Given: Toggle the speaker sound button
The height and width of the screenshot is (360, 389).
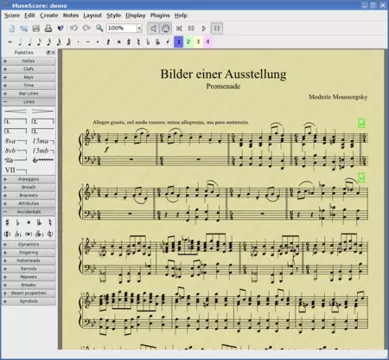Looking at the screenshot, I should click(153, 28).
